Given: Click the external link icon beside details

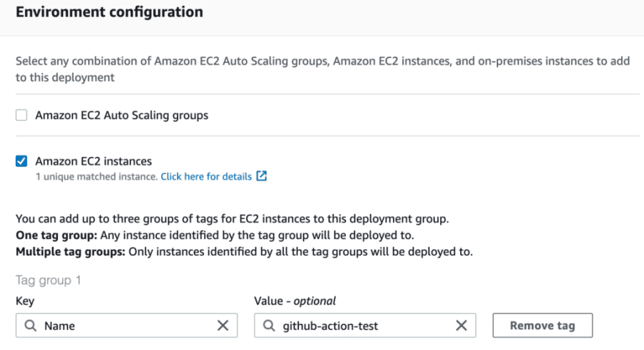Looking at the screenshot, I should (261, 176).
